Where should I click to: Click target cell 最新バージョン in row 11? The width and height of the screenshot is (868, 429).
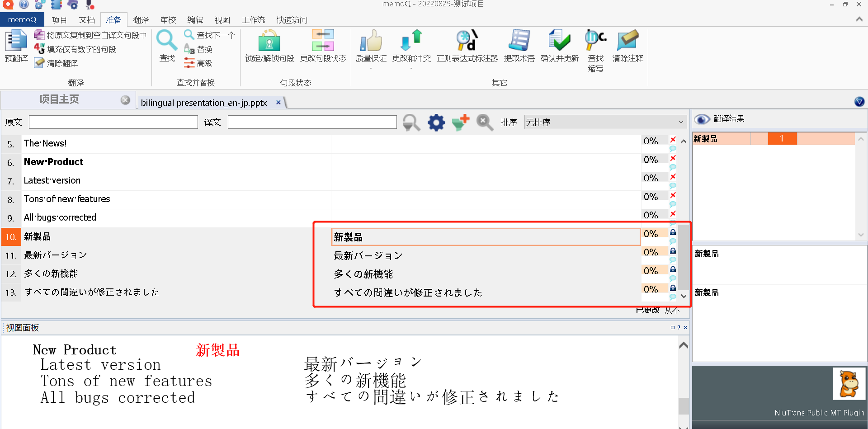click(486, 255)
